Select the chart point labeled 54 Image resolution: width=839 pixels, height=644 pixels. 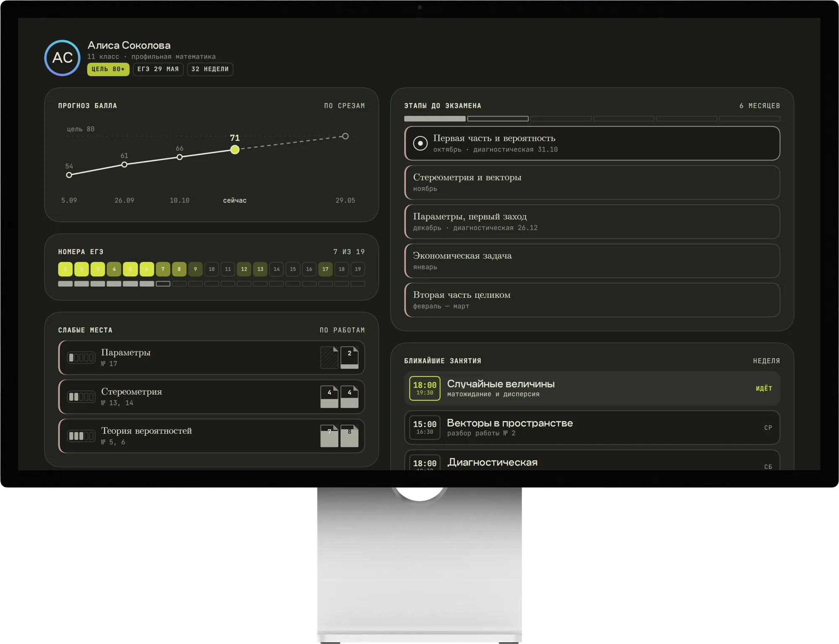coord(69,175)
